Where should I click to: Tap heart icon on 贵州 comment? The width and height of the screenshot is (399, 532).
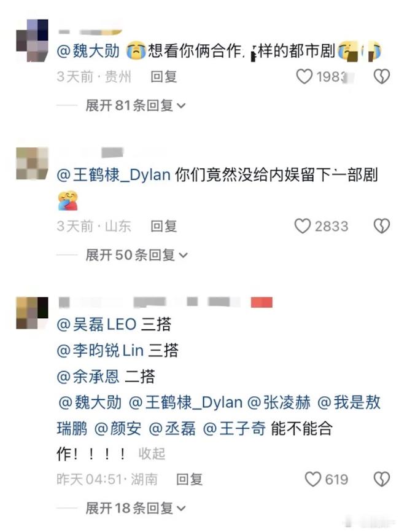(304, 76)
